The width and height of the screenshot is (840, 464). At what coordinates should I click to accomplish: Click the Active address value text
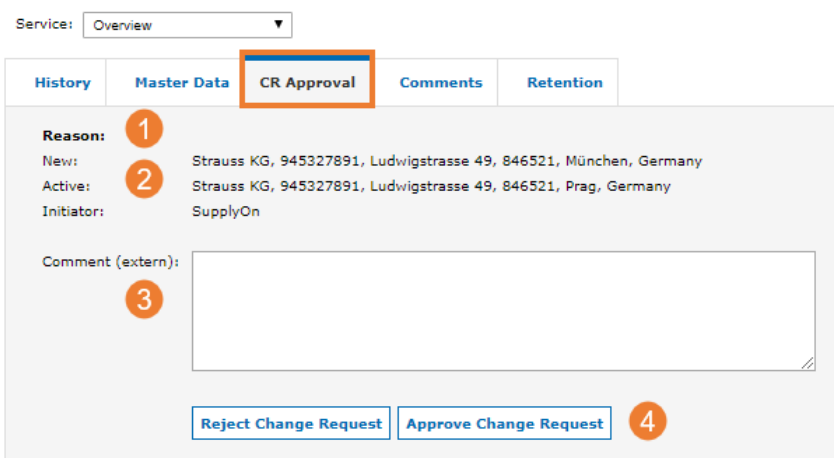click(431, 186)
